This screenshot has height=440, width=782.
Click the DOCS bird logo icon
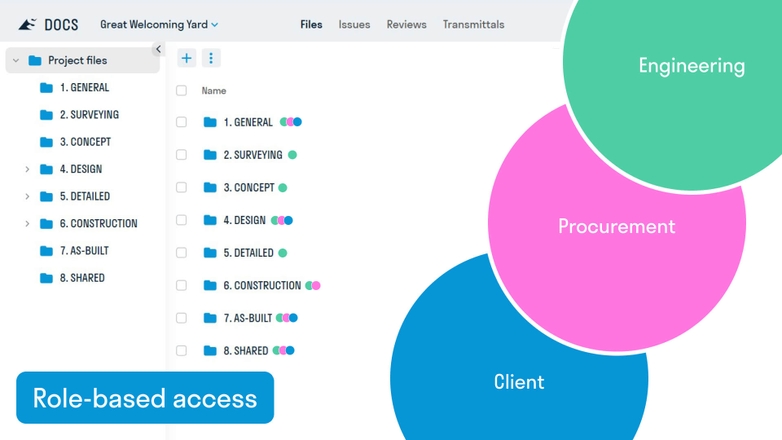[27, 24]
